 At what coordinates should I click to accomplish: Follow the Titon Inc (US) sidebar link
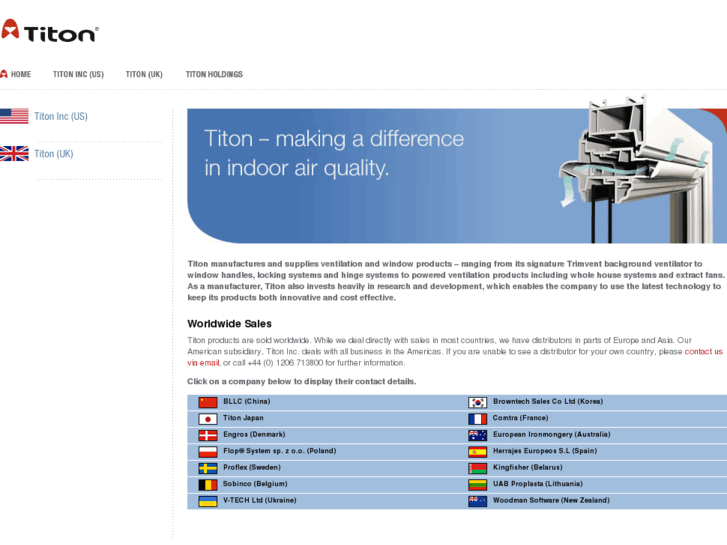(61, 116)
